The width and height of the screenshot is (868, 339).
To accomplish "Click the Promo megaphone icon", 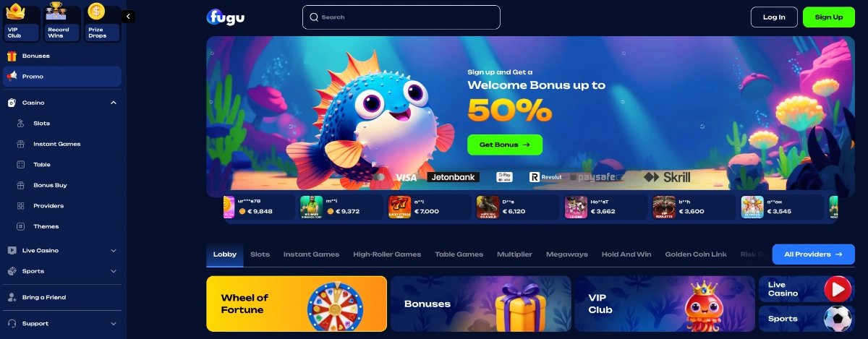I will [12, 76].
